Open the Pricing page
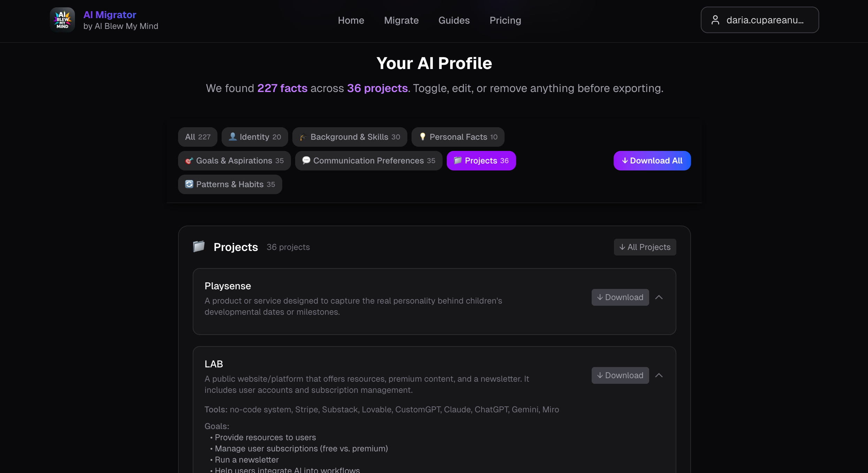The height and width of the screenshot is (473, 868). point(505,21)
